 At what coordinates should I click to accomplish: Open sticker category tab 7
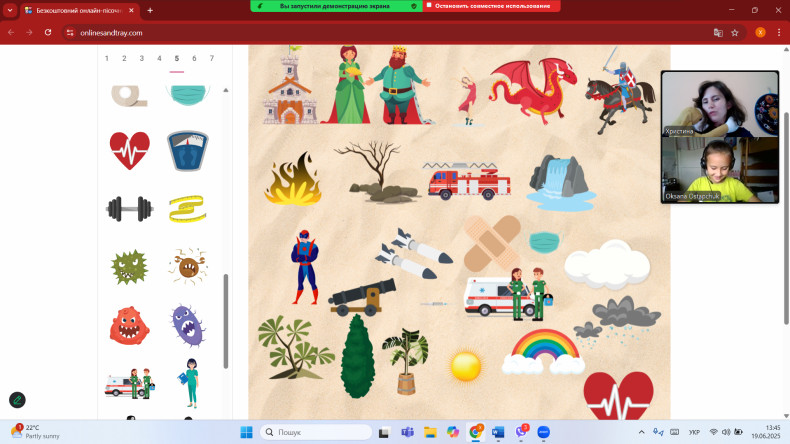coord(211,59)
